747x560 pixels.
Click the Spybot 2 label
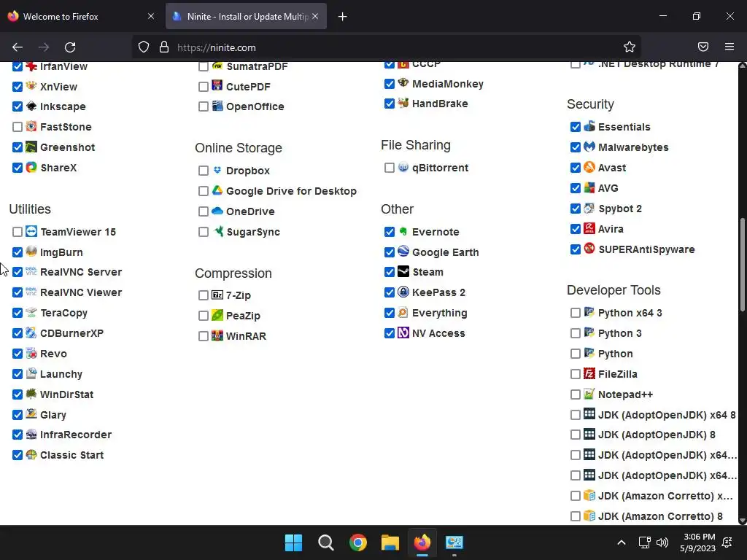click(x=620, y=209)
